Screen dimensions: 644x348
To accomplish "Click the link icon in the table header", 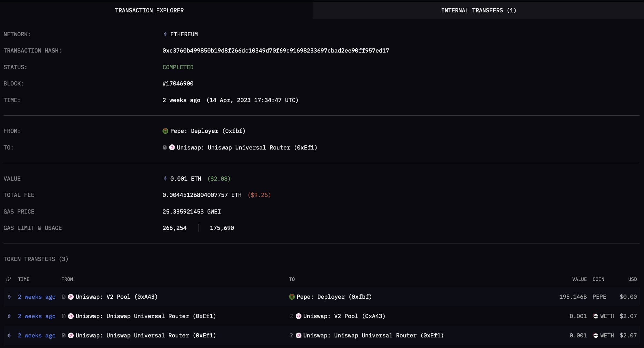I will 9,279.
